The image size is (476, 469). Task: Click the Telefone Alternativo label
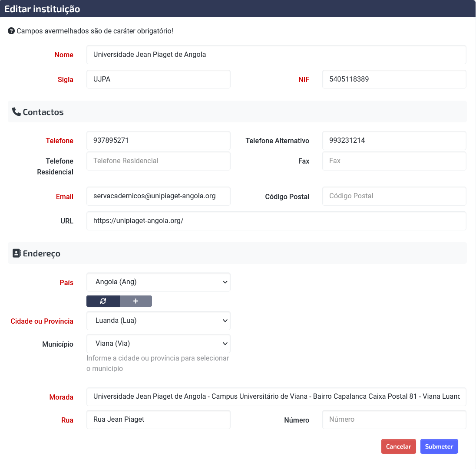point(278,141)
